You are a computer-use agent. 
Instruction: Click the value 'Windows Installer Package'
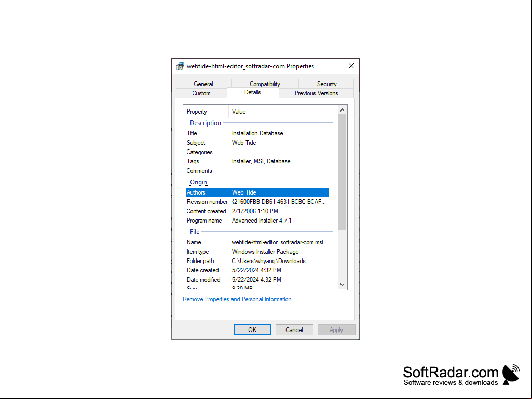pos(265,252)
